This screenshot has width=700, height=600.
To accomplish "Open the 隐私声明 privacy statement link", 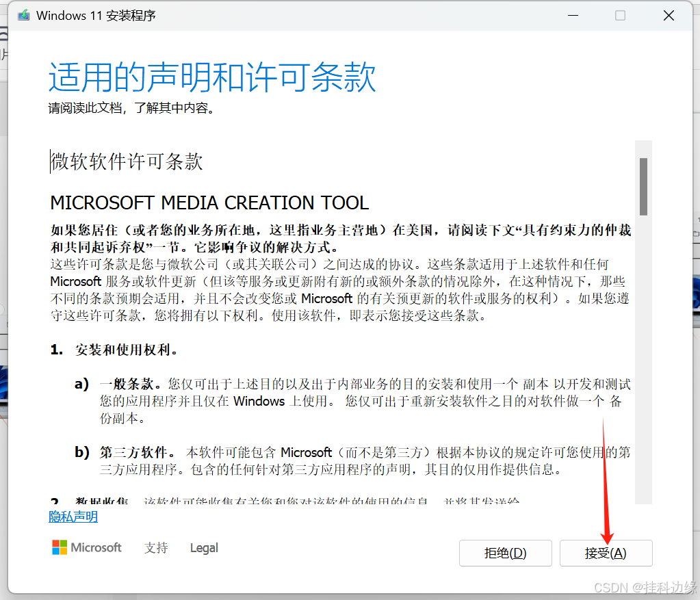I will [x=73, y=517].
